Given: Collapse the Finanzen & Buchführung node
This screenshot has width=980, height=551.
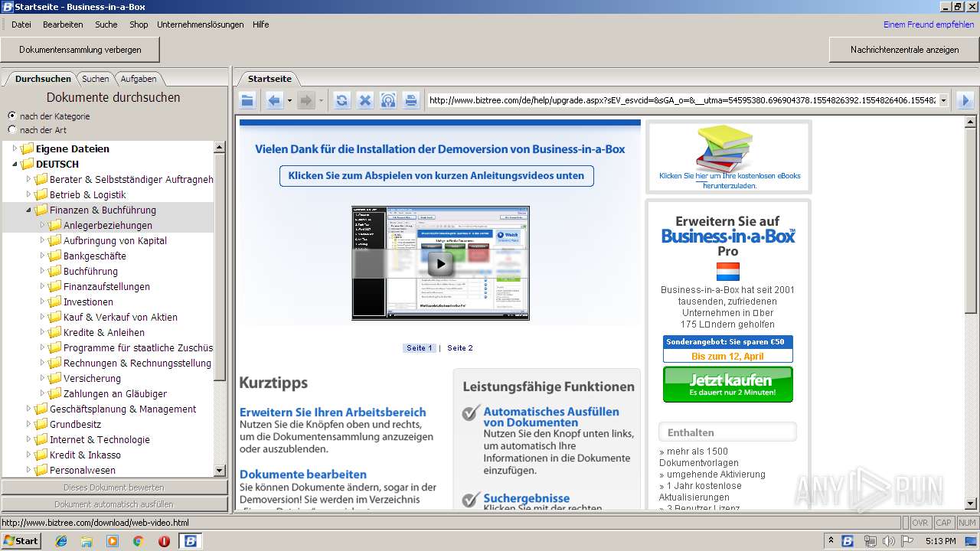Looking at the screenshot, I should pos(29,210).
